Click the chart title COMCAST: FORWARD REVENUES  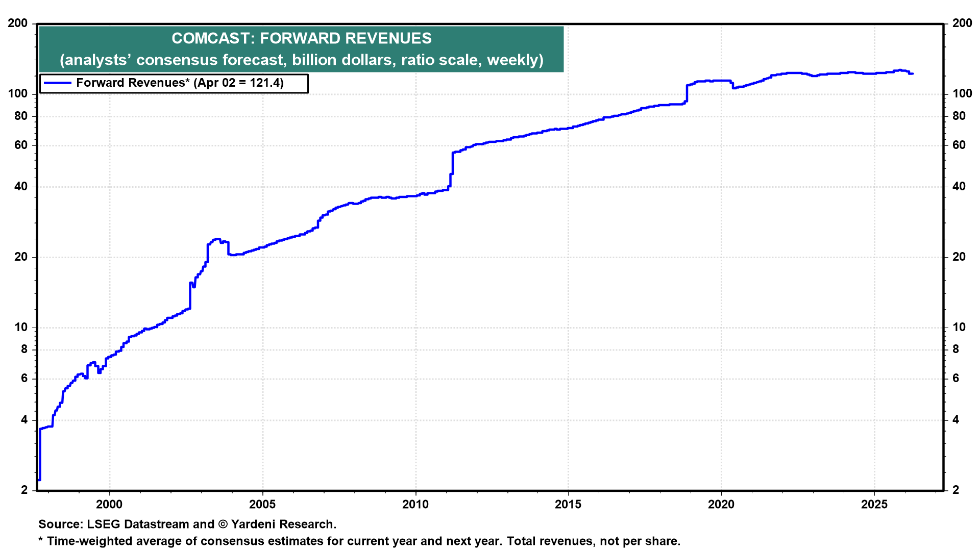click(x=301, y=38)
